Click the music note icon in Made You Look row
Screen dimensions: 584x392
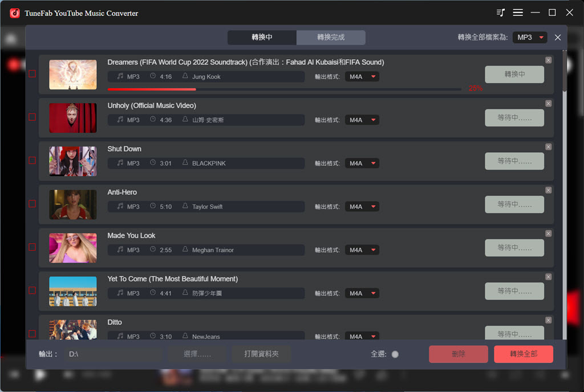120,250
